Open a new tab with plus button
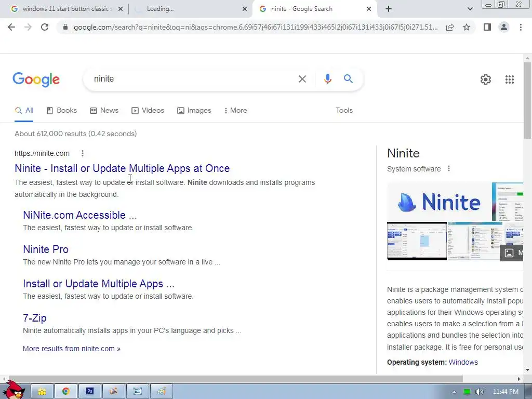This screenshot has width=532, height=399. pos(389,9)
